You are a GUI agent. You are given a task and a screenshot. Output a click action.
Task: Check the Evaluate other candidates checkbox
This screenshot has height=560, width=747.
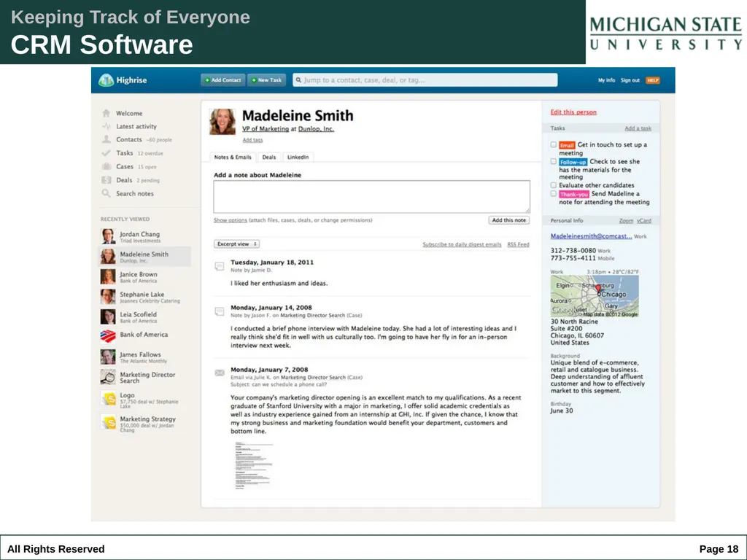click(x=553, y=185)
